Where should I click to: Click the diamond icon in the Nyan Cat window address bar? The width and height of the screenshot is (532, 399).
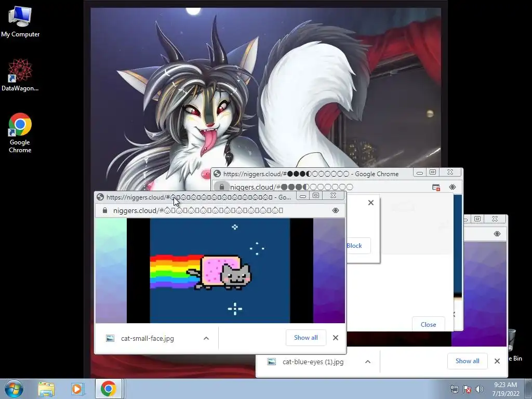pos(336,211)
